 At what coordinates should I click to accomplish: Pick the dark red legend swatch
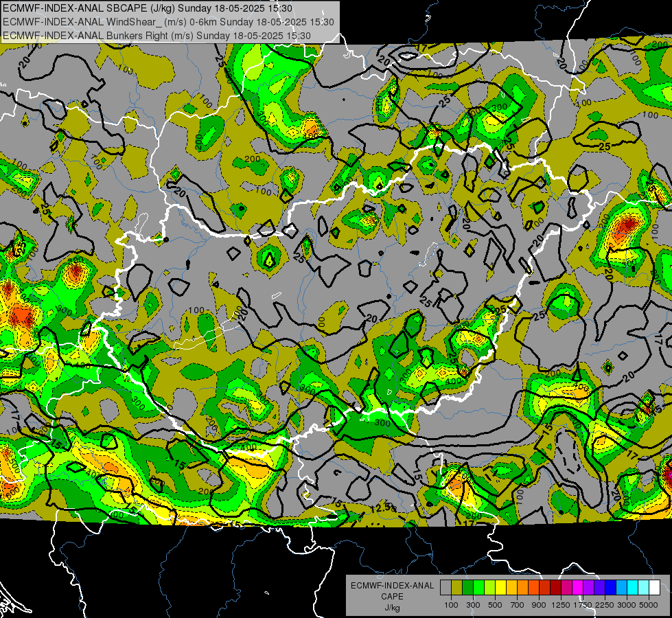(x=555, y=588)
